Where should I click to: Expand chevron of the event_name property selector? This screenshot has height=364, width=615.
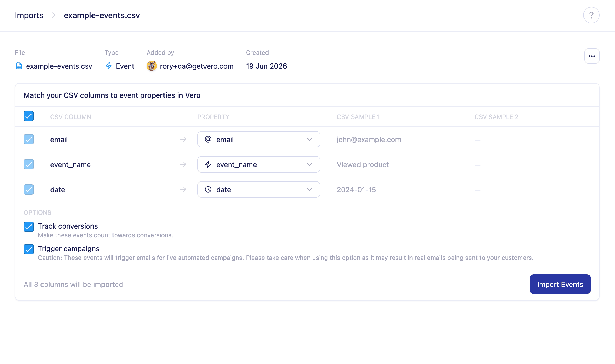click(310, 165)
